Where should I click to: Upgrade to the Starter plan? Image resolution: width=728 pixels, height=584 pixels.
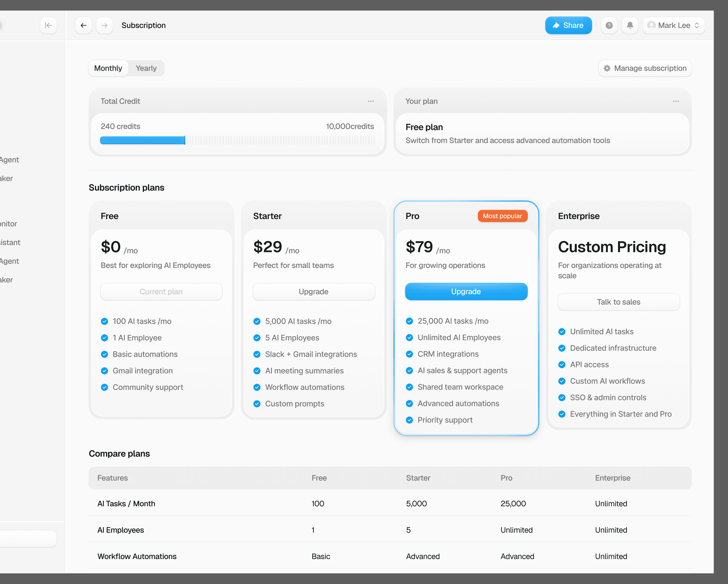[x=313, y=291]
